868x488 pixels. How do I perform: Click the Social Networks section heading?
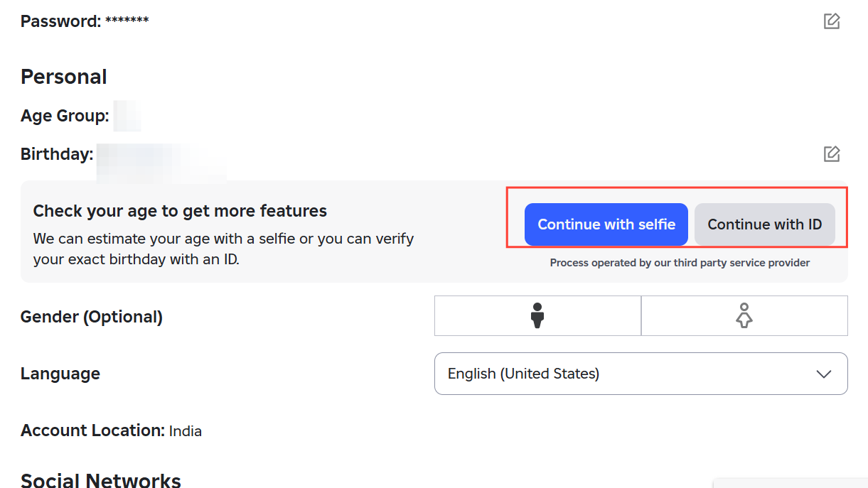click(x=101, y=480)
